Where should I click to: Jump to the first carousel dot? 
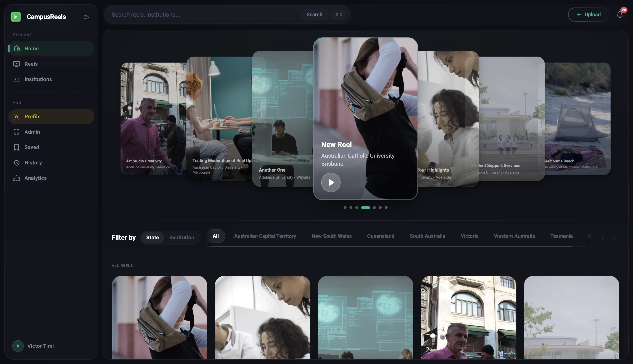click(x=345, y=207)
